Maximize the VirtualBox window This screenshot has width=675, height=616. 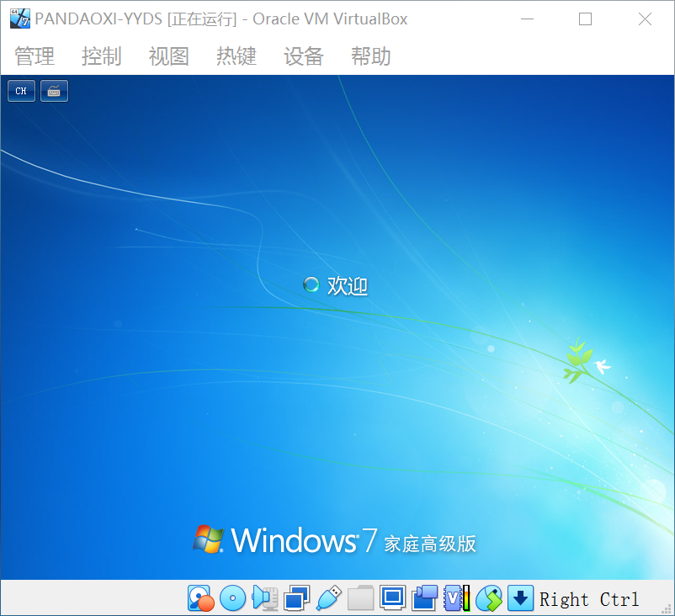[x=585, y=19]
